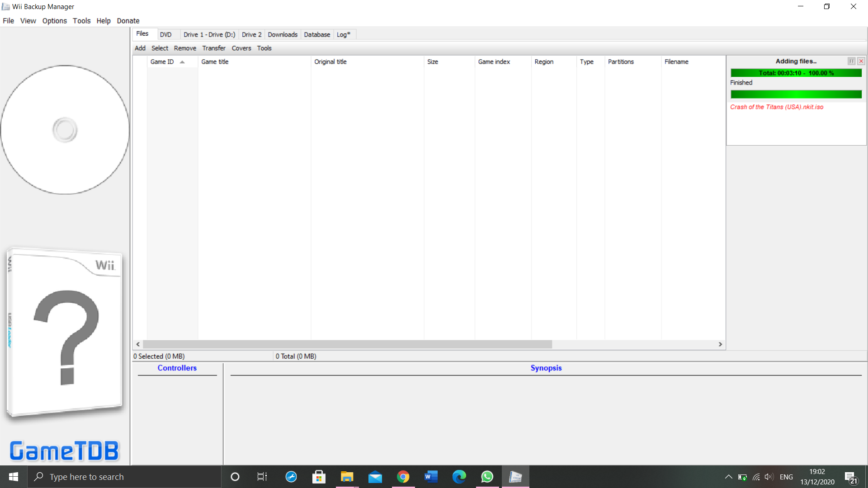Open the Select dropdown menu
The width and height of the screenshot is (868, 488).
pos(160,48)
